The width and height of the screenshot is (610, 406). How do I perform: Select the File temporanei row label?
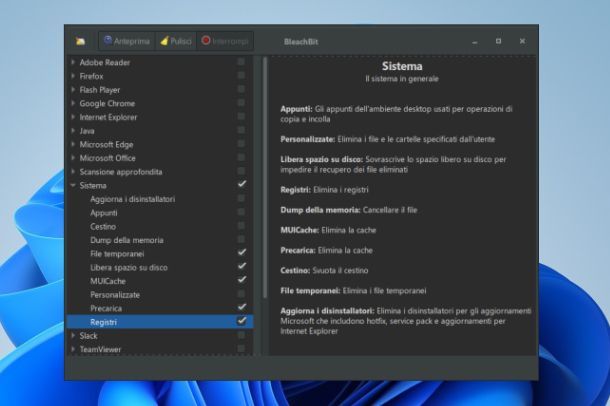tap(117, 254)
